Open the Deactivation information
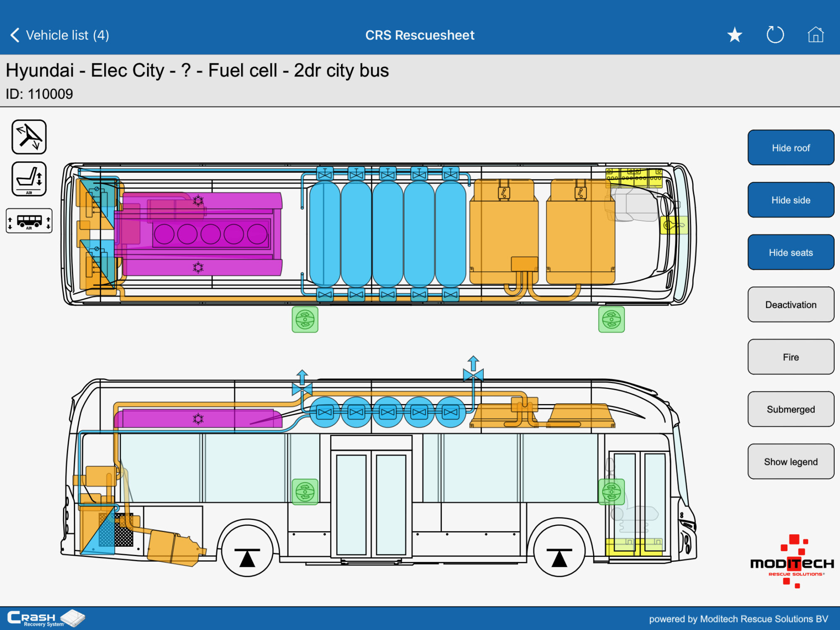 tap(790, 305)
